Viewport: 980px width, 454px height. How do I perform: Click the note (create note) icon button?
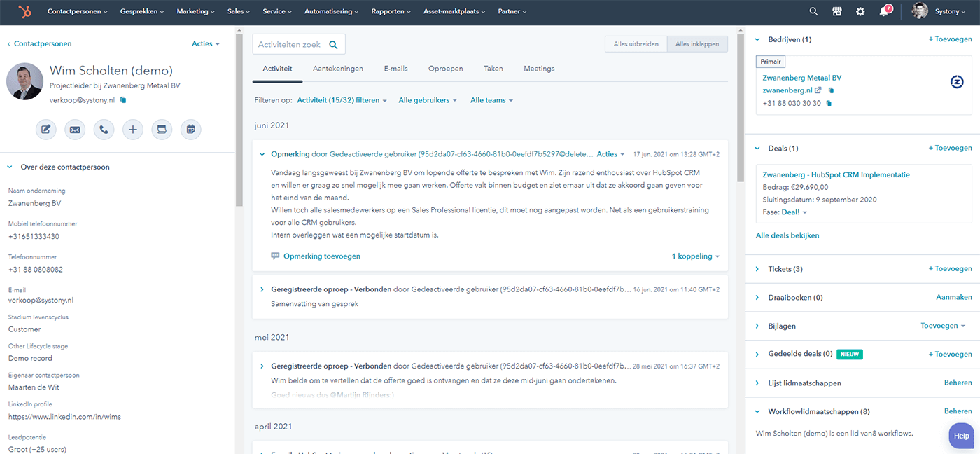click(x=45, y=130)
